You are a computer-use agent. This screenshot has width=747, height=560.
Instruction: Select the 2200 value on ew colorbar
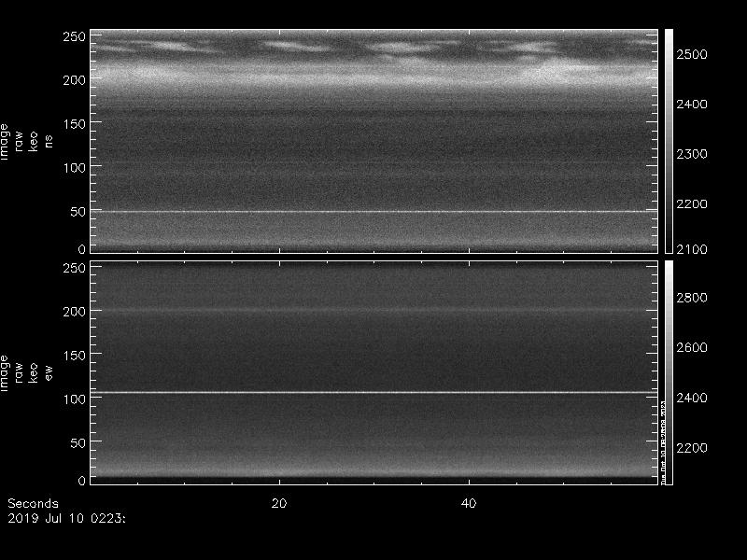[x=692, y=448]
